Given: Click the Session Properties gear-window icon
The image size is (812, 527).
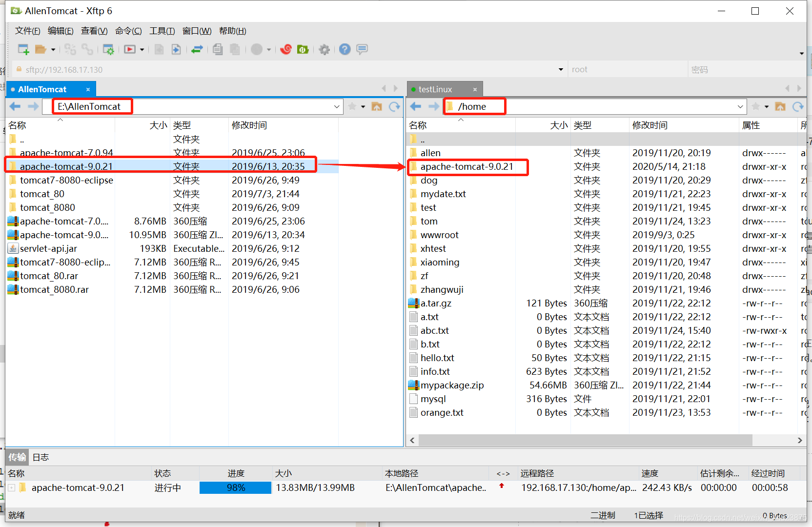Looking at the screenshot, I should (108, 49).
